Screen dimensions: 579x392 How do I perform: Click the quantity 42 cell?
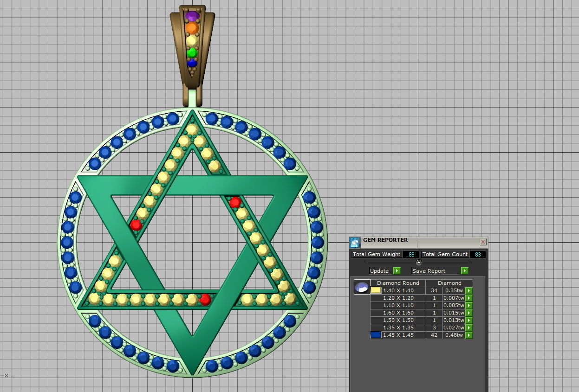(x=434, y=335)
